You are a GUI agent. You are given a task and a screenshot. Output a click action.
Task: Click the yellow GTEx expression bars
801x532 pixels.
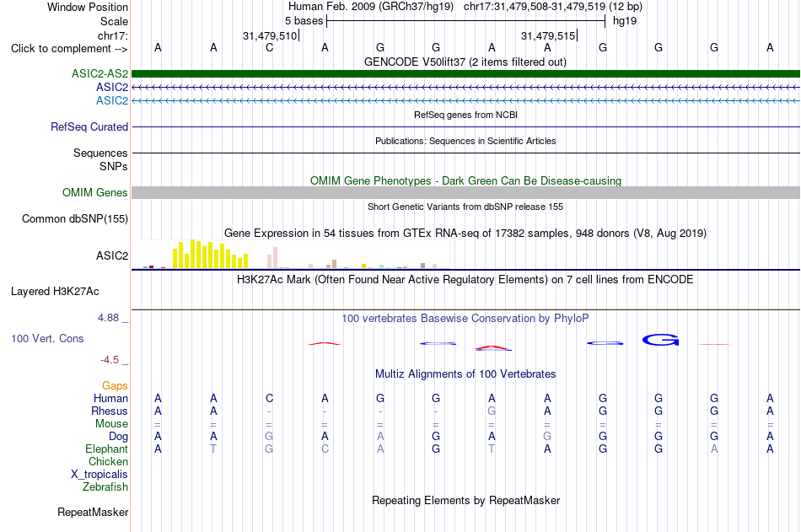[x=211, y=254]
